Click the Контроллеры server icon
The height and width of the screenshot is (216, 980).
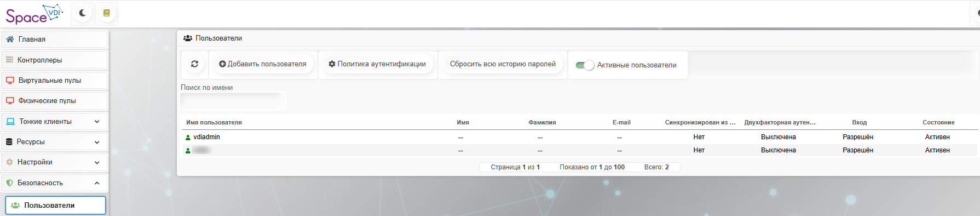(9, 60)
